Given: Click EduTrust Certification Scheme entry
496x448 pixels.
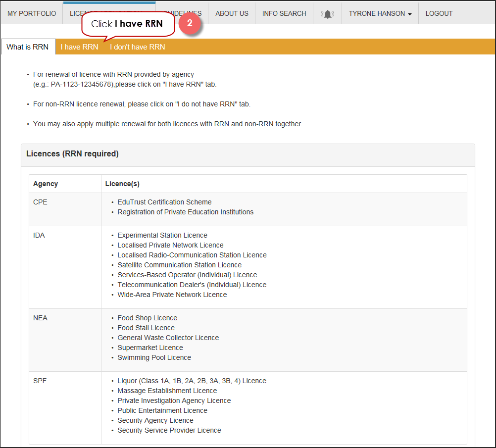Looking at the screenshot, I should click(164, 202).
